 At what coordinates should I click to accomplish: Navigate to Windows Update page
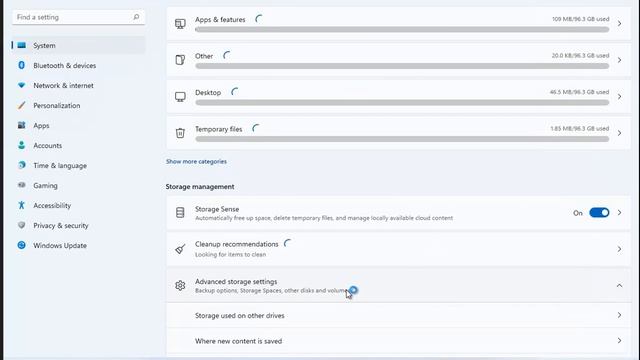pyautogui.click(x=78, y=245)
